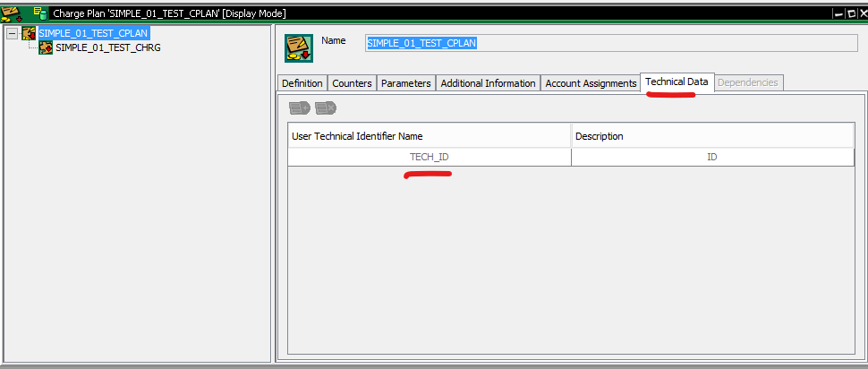Open the Definition tab
Image resolution: width=868 pixels, height=369 pixels.
pos(302,83)
